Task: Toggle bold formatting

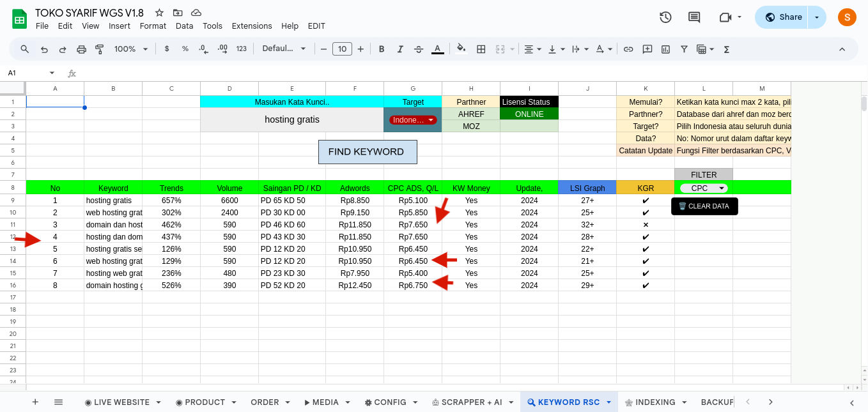Action: 382,49
